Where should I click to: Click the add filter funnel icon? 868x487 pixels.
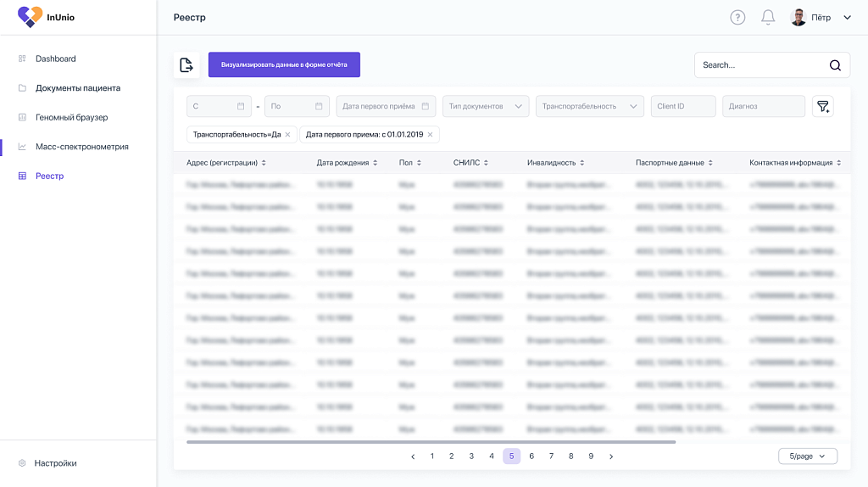click(x=822, y=106)
